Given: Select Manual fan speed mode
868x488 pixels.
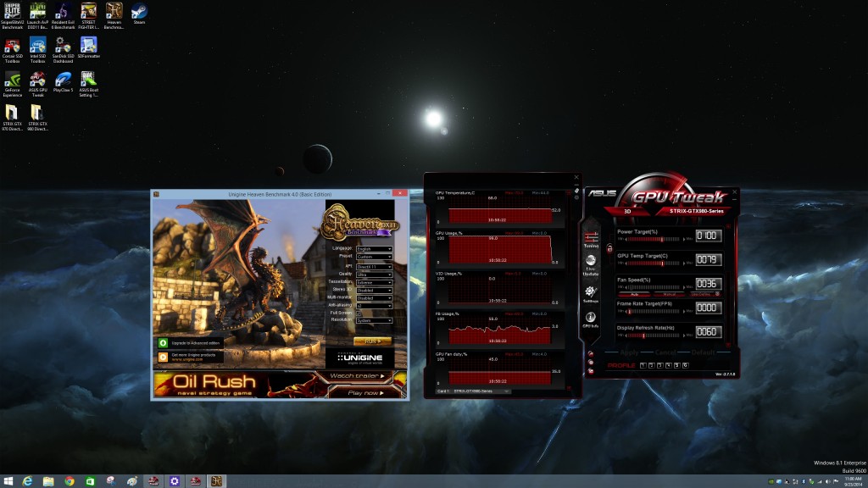Looking at the screenshot, I should 670,294.
